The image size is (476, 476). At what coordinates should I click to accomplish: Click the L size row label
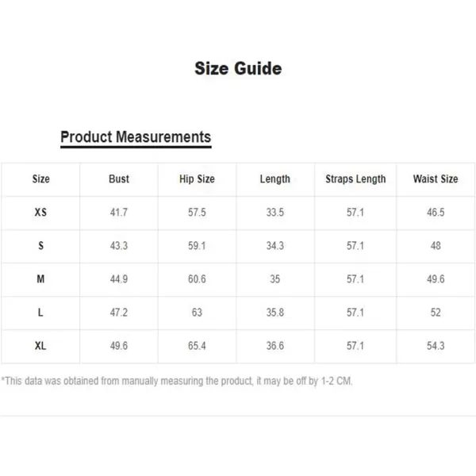(x=40, y=313)
